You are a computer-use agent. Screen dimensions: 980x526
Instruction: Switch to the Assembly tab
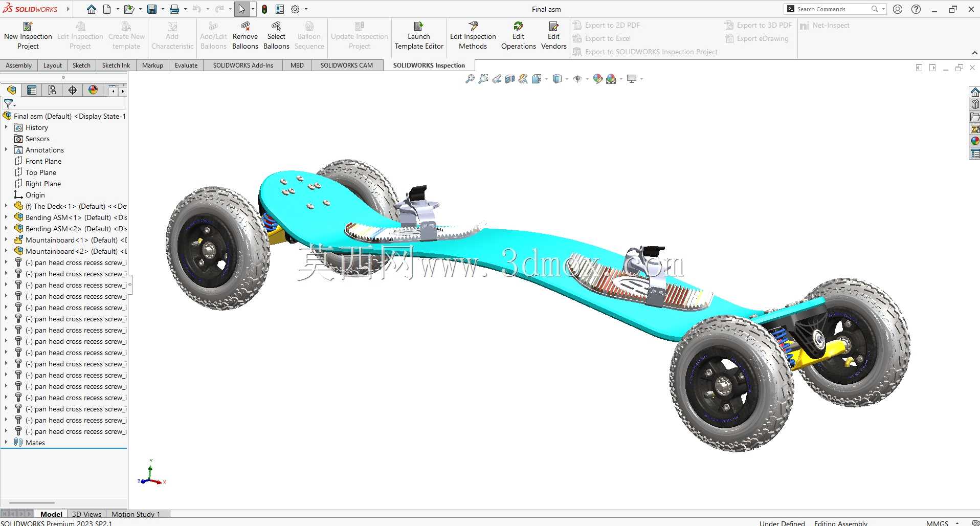[x=19, y=65]
